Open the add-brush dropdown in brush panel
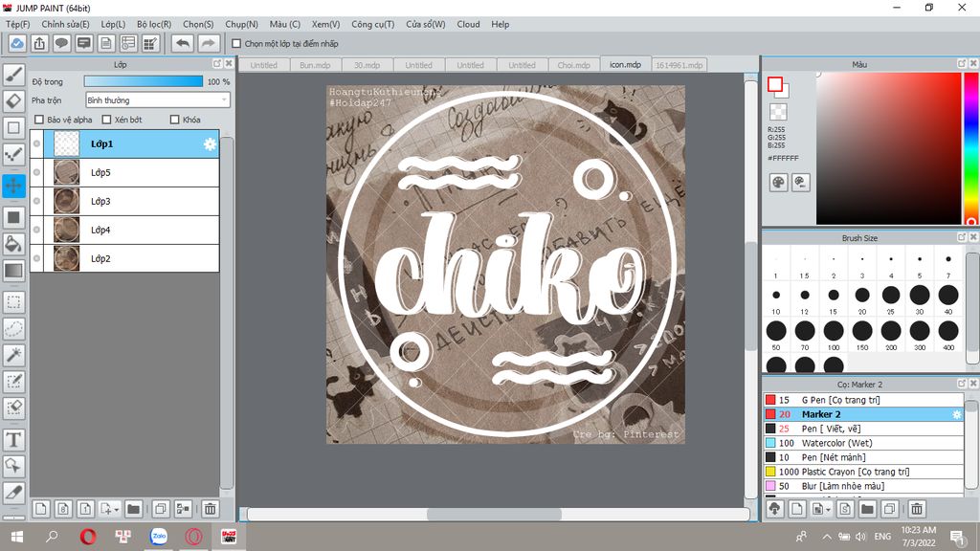The width and height of the screenshot is (980, 551). pyautogui.click(x=828, y=510)
